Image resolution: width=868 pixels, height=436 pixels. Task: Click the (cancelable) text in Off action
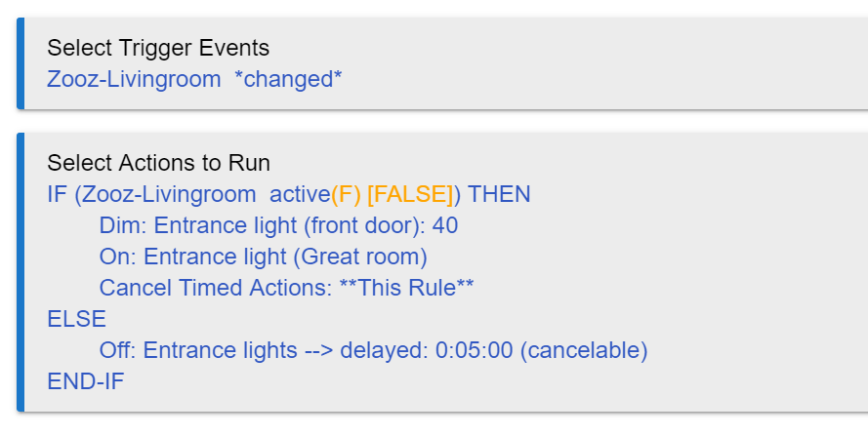[x=584, y=350]
